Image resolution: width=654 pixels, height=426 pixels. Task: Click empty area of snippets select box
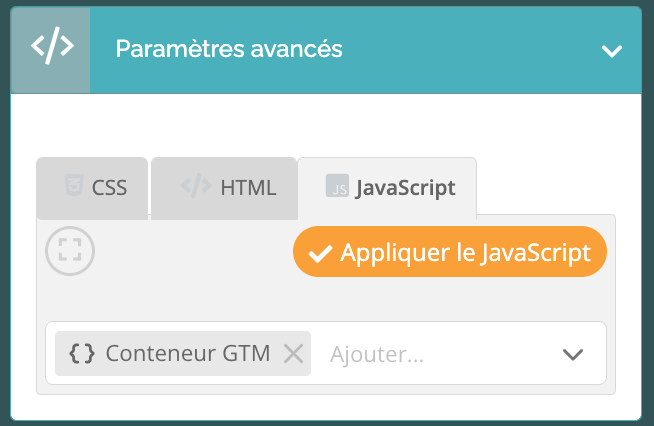(x=492, y=354)
